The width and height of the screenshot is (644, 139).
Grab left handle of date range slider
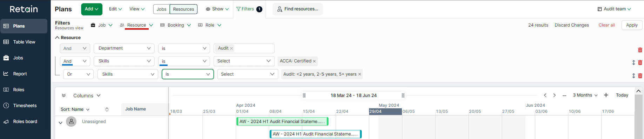pyautogui.click(x=304, y=95)
